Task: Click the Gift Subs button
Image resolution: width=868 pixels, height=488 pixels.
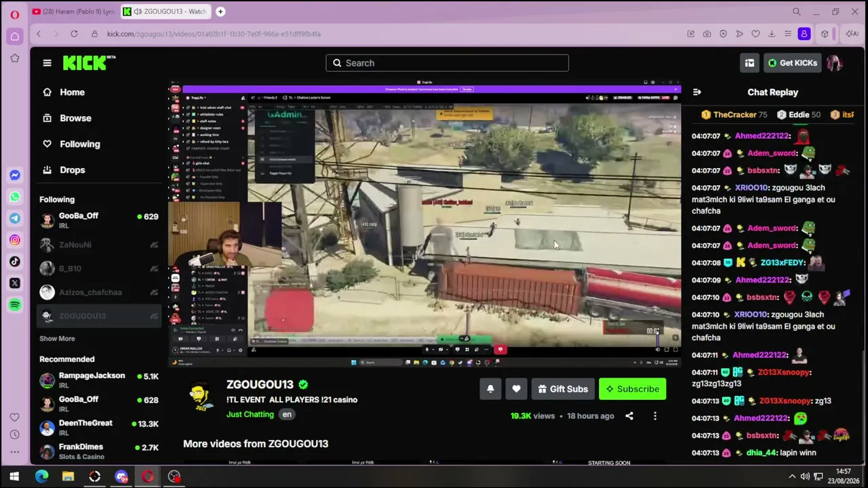Action: [563, 389]
